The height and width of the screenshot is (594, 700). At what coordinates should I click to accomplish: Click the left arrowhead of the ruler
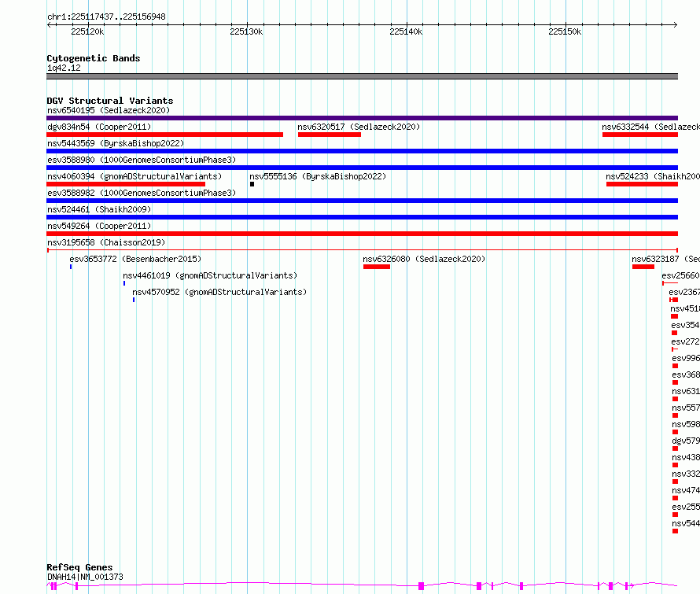[x=49, y=24]
